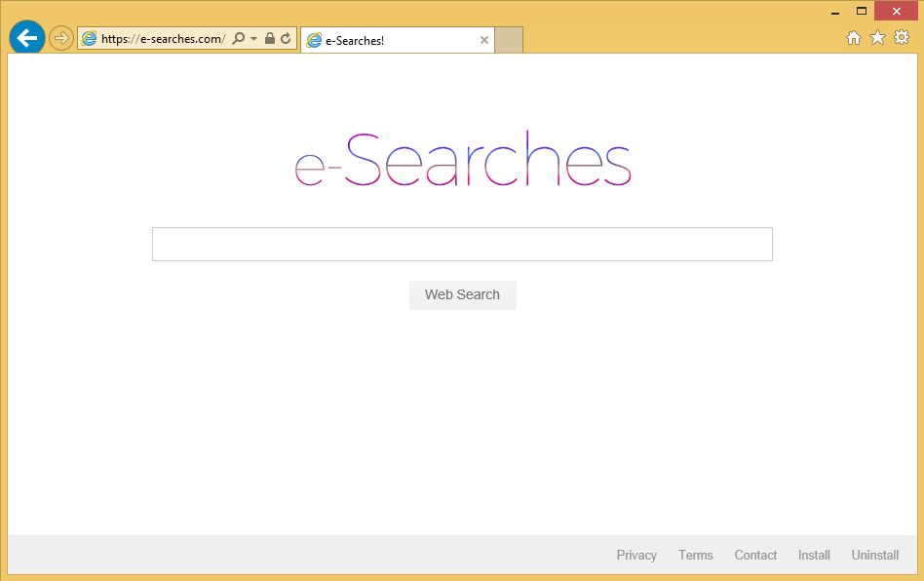Click the Uninstall footer link
This screenshot has width=924, height=581.
point(875,555)
